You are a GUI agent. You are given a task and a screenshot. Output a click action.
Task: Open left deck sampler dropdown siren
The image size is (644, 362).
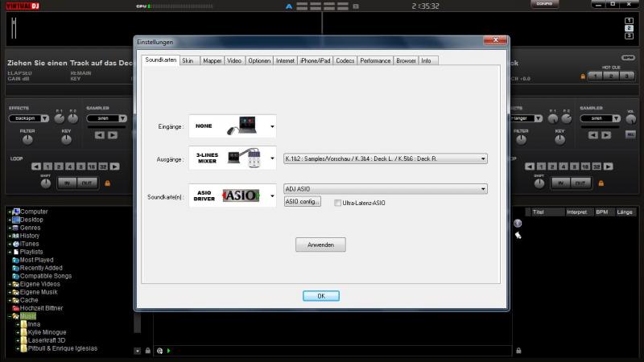107,118
